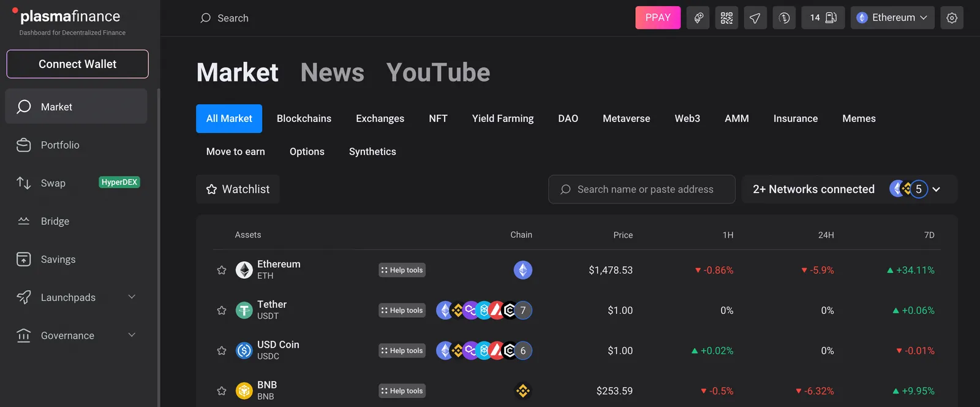
Task: Open the rocket icon in top bar
Action: click(x=698, y=18)
